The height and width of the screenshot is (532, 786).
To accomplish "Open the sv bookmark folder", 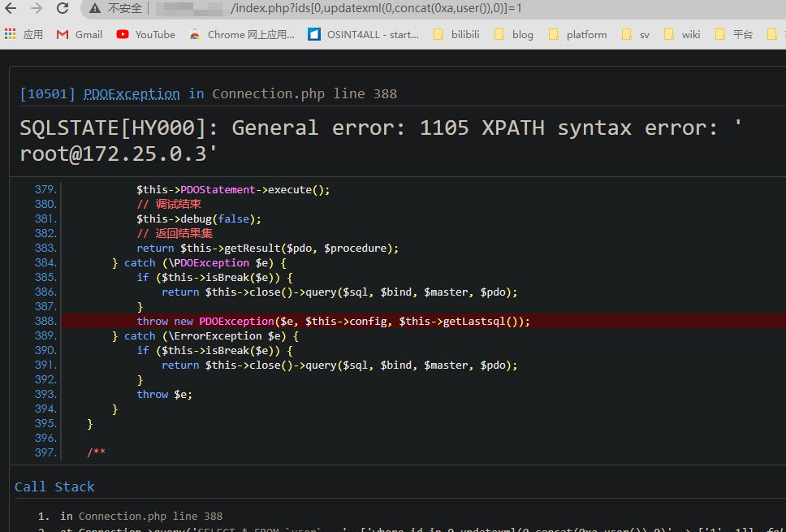I will click(636, 34).
